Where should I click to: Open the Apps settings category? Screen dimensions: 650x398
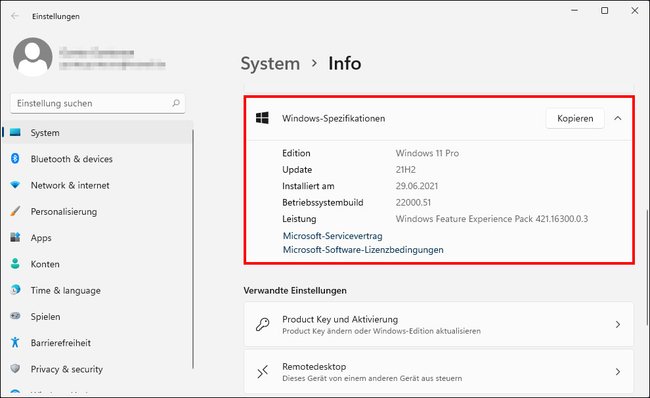coord(97,238)
